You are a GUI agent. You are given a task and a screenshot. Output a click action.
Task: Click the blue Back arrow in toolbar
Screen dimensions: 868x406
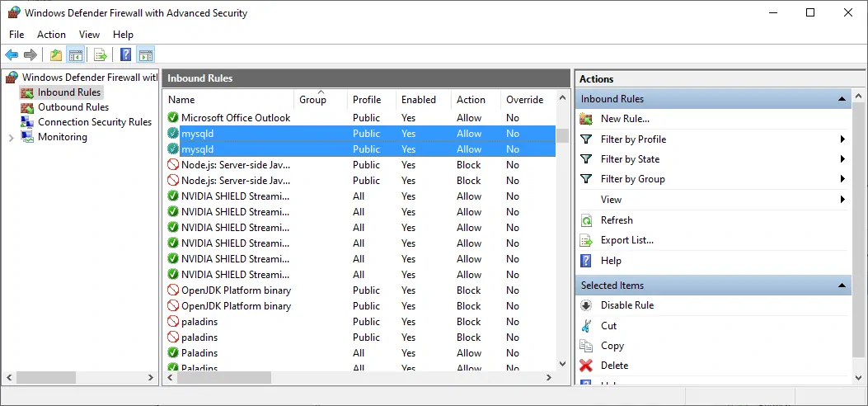pyautogui.click(x=12, y=55)
